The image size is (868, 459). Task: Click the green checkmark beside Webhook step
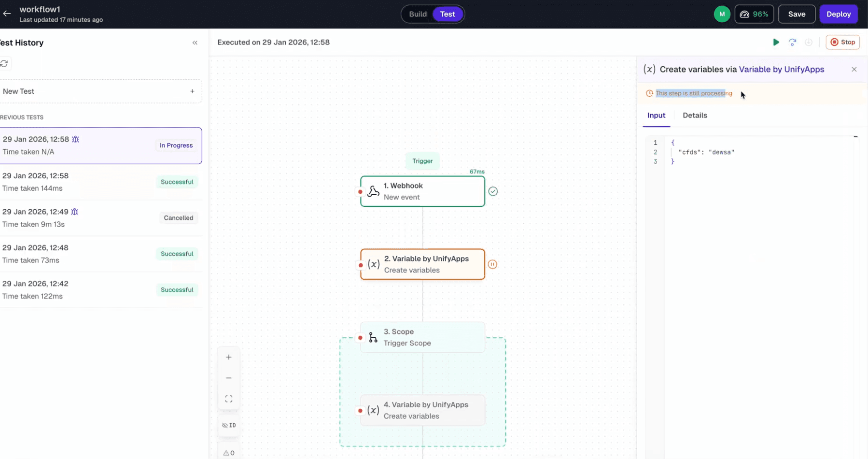493,192
